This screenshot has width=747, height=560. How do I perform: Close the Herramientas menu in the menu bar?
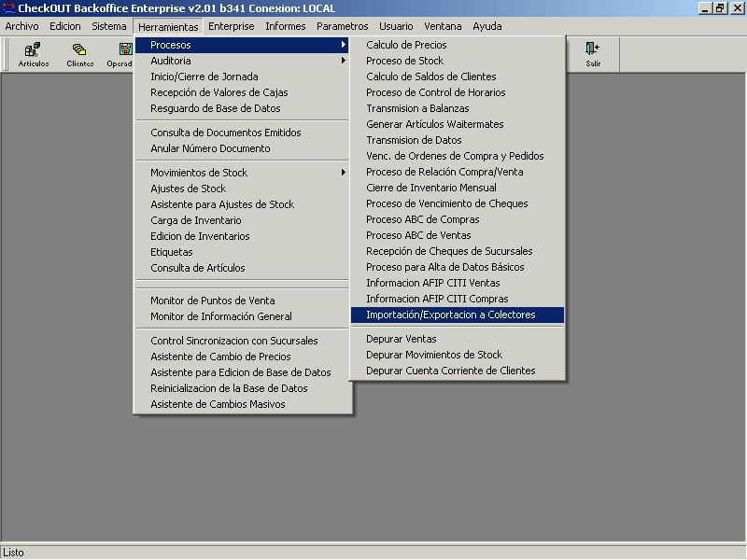(x=168, y=27)
